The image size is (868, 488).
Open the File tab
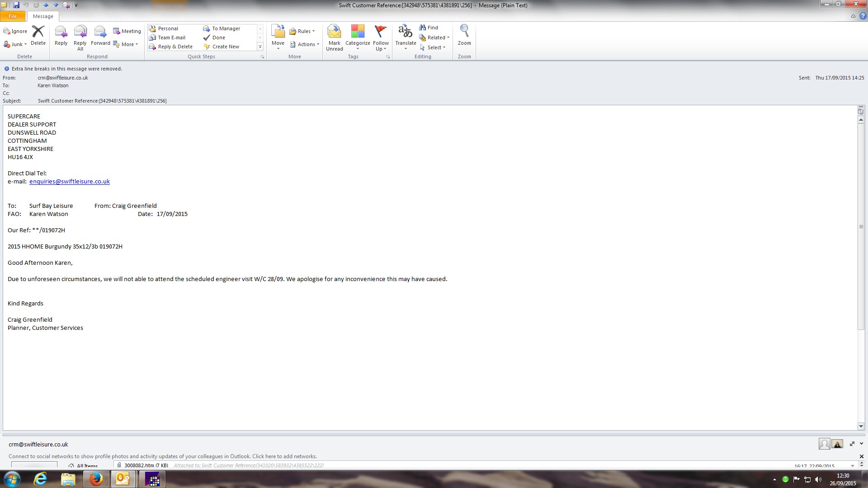(x=13, y=16)
